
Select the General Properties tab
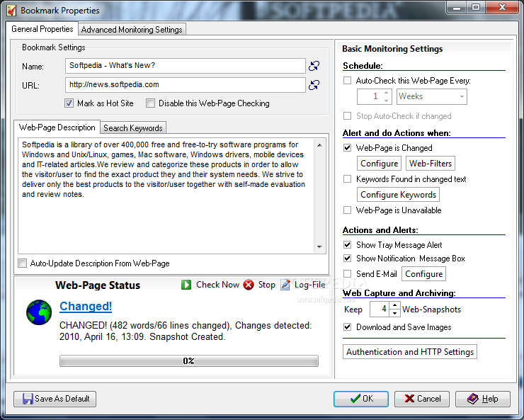click(x=42, y=29)
